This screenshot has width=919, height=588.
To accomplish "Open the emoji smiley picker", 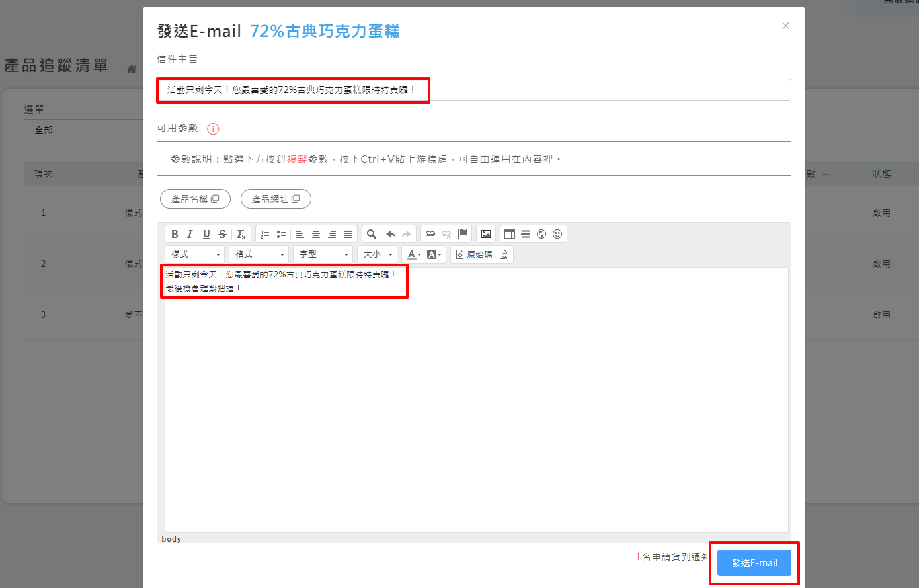I will pyautogui.click(x=557, y=234).
